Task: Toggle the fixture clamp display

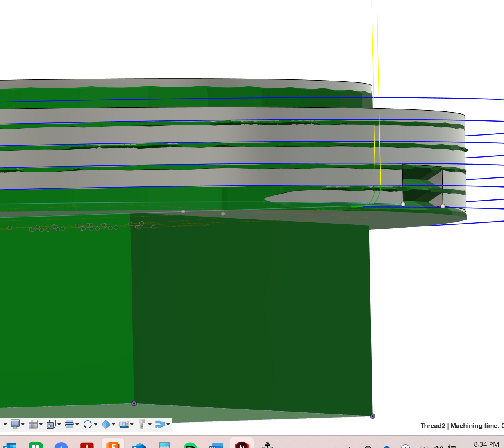Action: [160, 423]
